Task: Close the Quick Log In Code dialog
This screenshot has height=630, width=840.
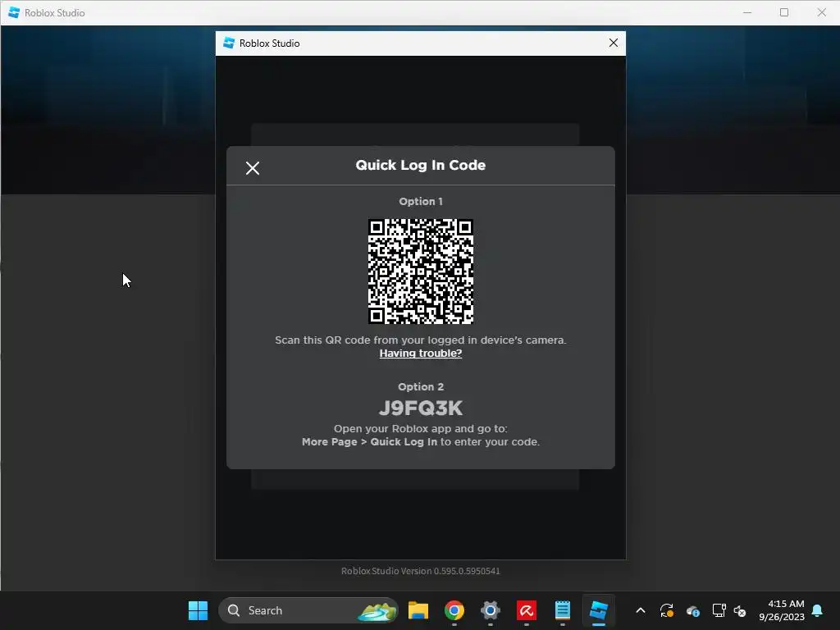Action: (253, 168)
